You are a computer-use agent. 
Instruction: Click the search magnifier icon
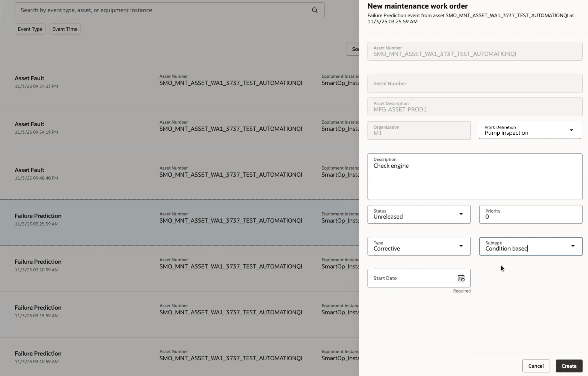(x=314, y=10)
